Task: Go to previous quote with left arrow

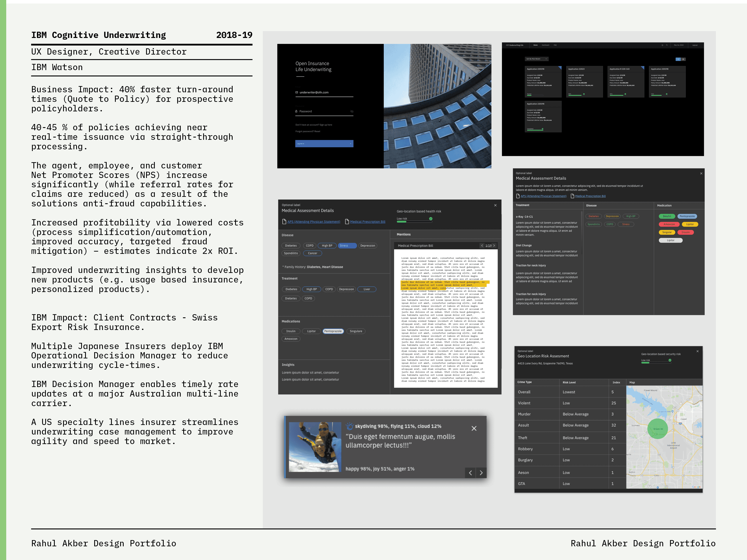Action: pyautogui.click(x=470, y=473)
